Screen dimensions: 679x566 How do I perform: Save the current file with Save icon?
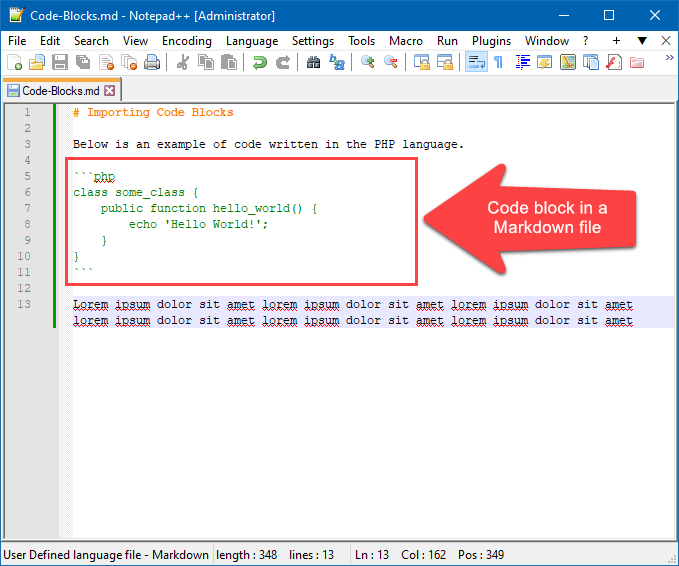(60, 62)
